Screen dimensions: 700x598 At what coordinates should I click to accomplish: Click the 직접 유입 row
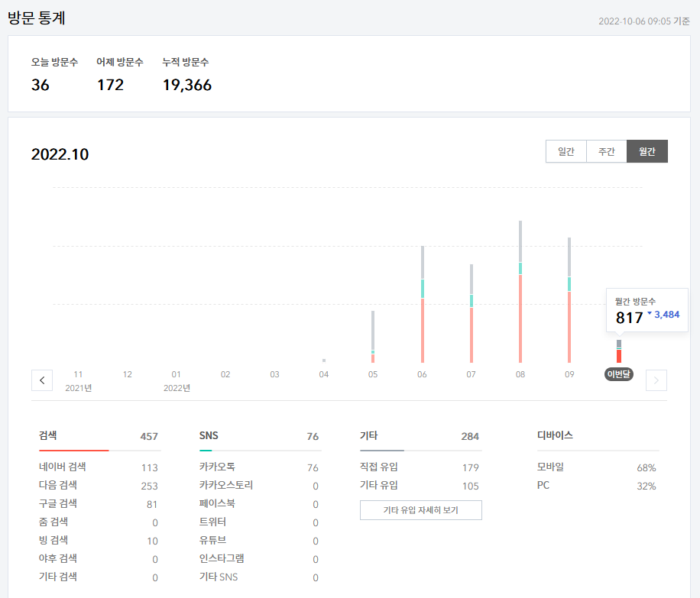[420, 467]
